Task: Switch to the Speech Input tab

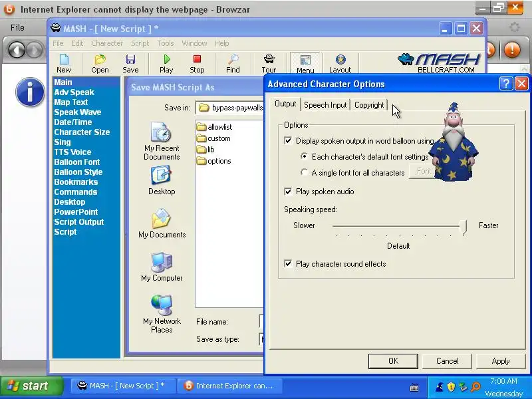Action: [x=325, y=105]
